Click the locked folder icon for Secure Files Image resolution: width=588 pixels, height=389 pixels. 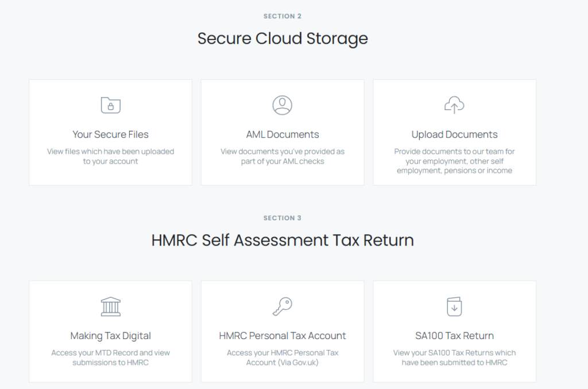tap(110, 105)
